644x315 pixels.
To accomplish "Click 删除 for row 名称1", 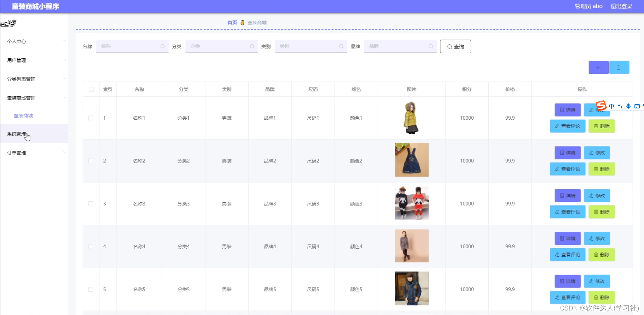I will point(602,126).
